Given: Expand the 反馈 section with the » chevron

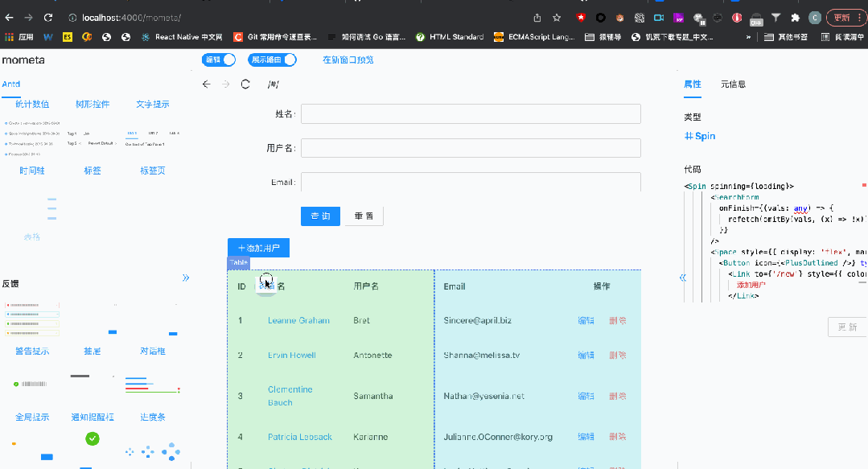Looking at the screenshot, I should click(x=185, y=278).
